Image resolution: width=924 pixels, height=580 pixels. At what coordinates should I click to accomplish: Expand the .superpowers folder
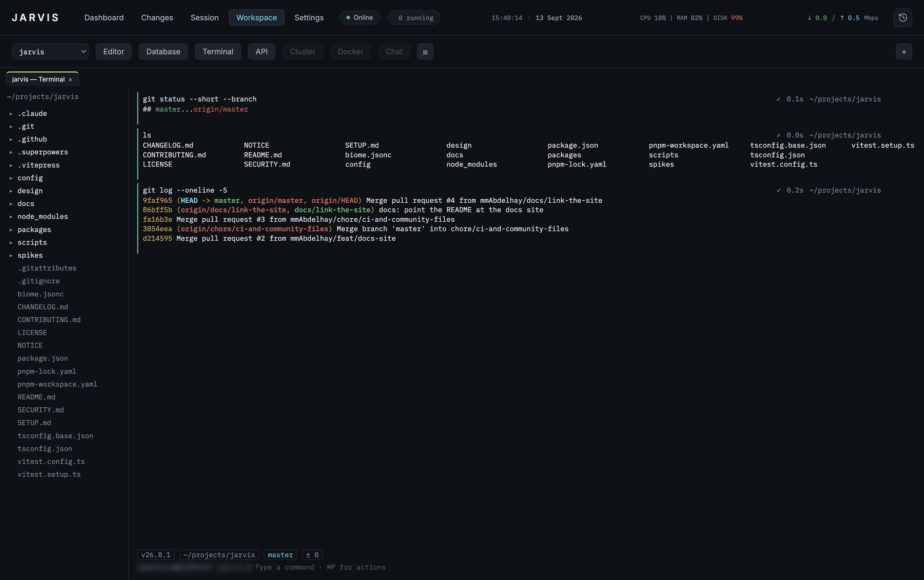pyautogui.click(x=11, y=153)
